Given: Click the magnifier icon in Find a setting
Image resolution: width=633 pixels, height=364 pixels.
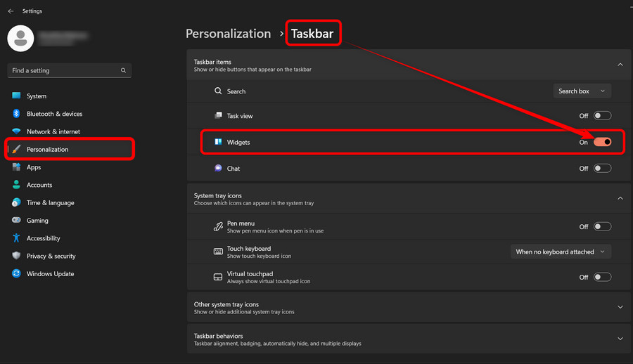Looking at the screenshot, I should [123, 70].
